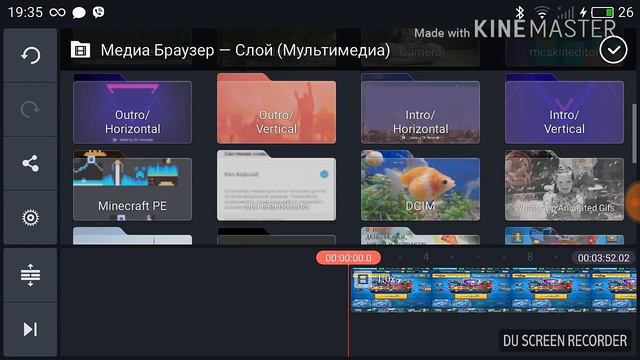
Task: Tap the Bluetooth status icon
Action: point(519,13)
